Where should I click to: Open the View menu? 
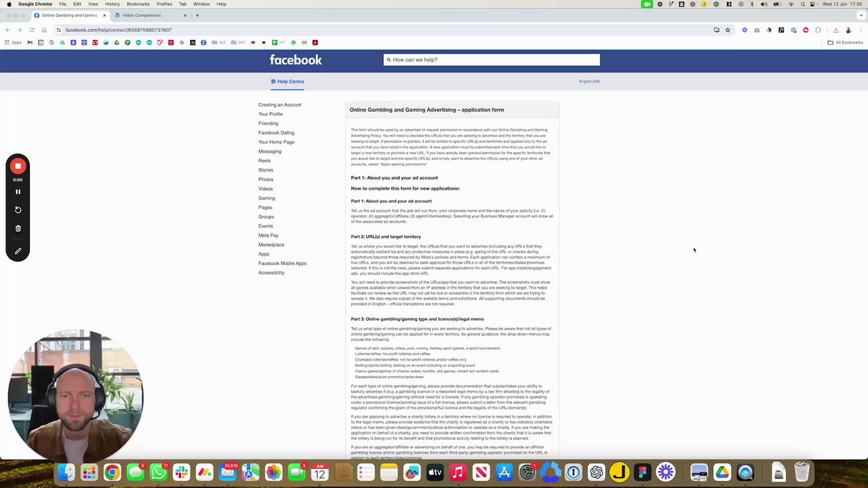click(93, 4)
